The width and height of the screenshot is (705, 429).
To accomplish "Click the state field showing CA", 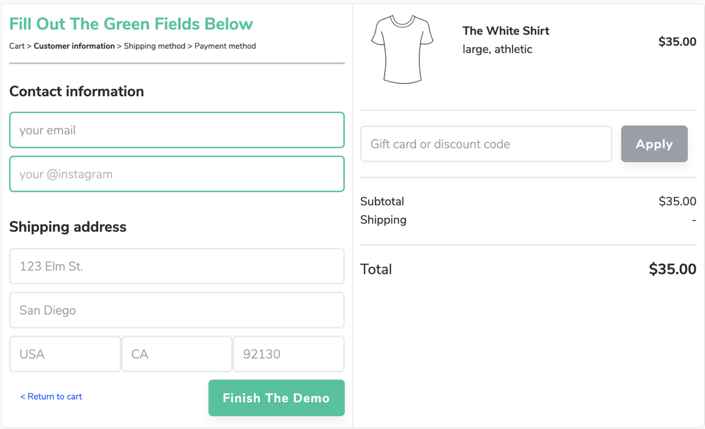I will [x=177, y=354].
